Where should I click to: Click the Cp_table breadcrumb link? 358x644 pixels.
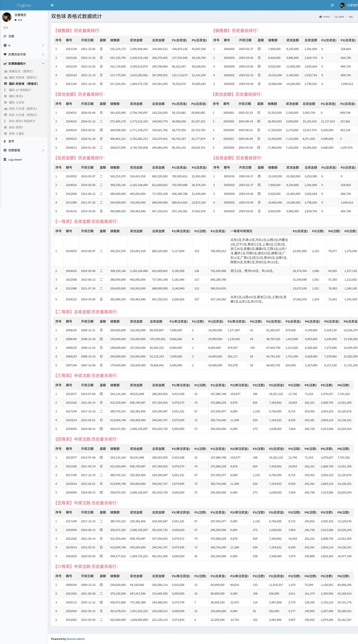tap(339, 17)
